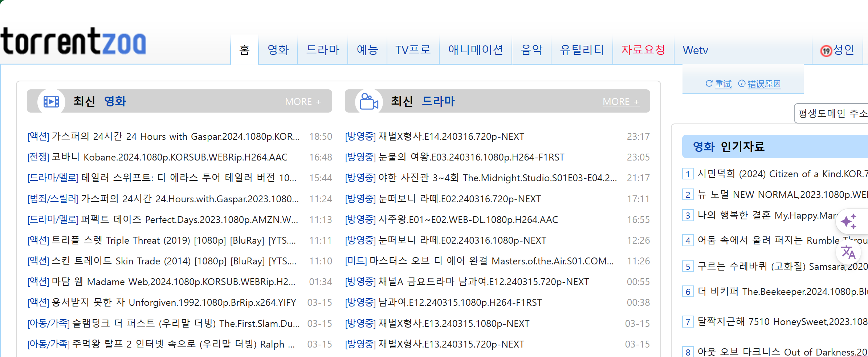Open the 마담 웹 Madame Web movie link

tap(173, 282)
